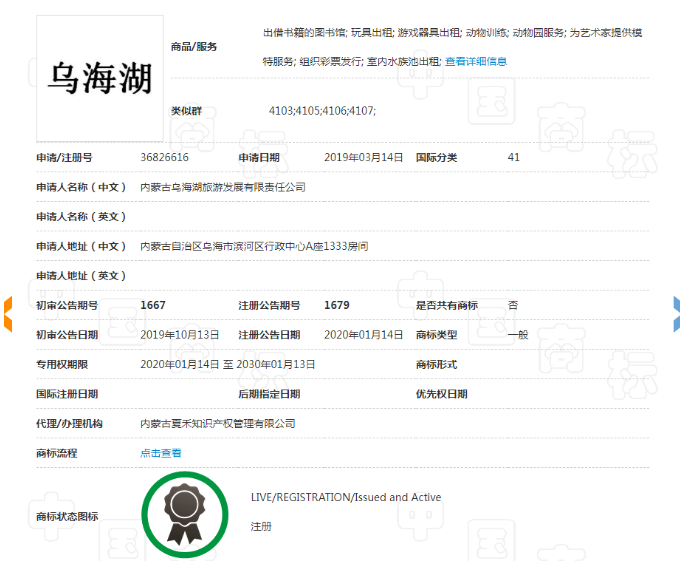
Task: Click the exclusive rights period date range
Action: 227,364
